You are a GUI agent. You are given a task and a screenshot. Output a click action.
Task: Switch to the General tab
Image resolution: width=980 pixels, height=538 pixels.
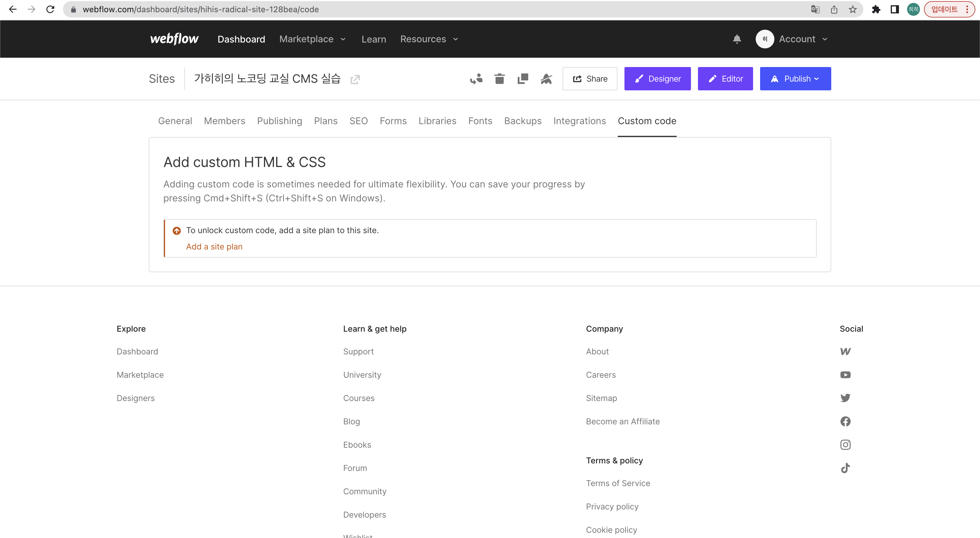175,121
